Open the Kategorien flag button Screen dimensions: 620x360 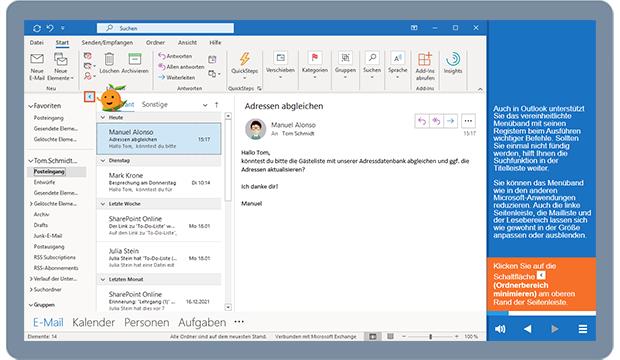coord(315,65)
